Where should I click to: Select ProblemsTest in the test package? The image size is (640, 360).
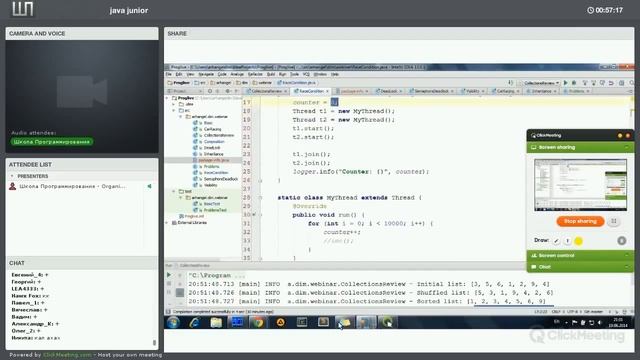[x=215, y=210]
